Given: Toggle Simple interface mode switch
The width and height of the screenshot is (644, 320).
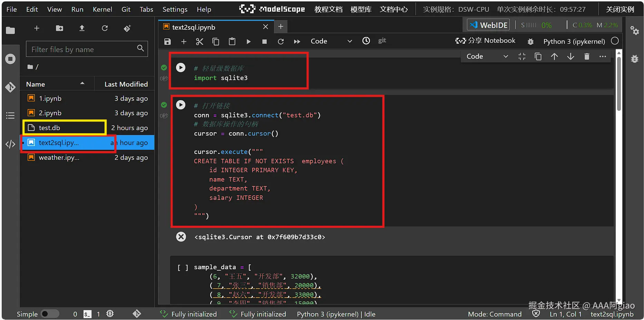Looking at the screenshot, I should (x=49, y=314).
